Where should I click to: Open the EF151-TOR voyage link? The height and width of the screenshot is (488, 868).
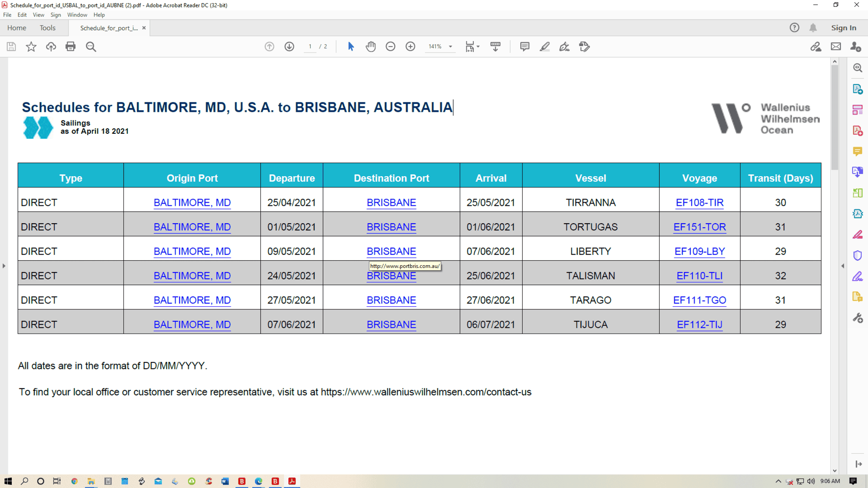[699, 227]
